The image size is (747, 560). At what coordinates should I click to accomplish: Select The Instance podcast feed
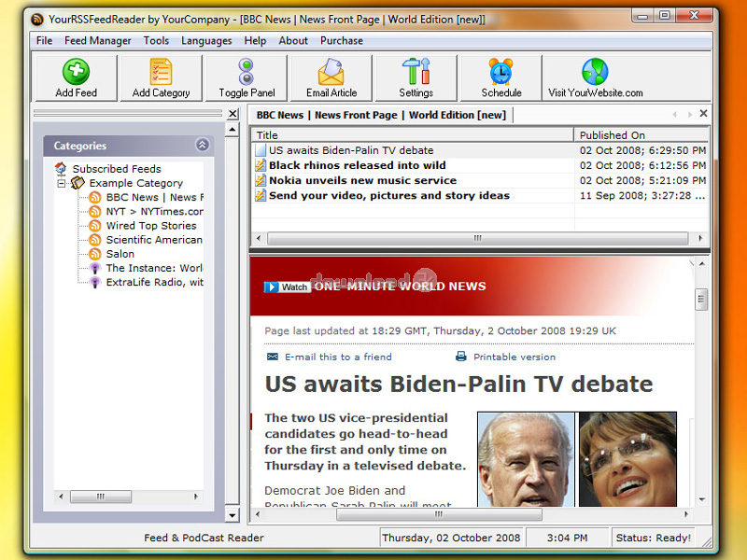coord(154,268)
